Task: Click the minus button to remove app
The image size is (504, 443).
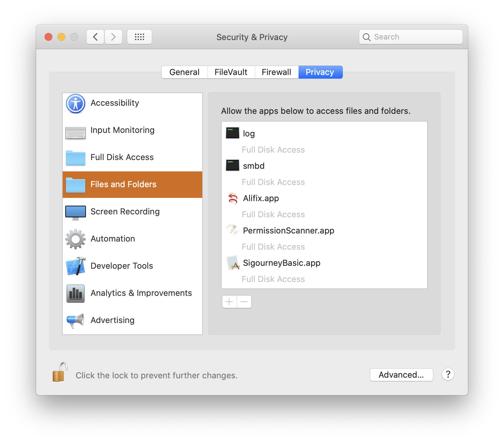Action: [244, 302]
